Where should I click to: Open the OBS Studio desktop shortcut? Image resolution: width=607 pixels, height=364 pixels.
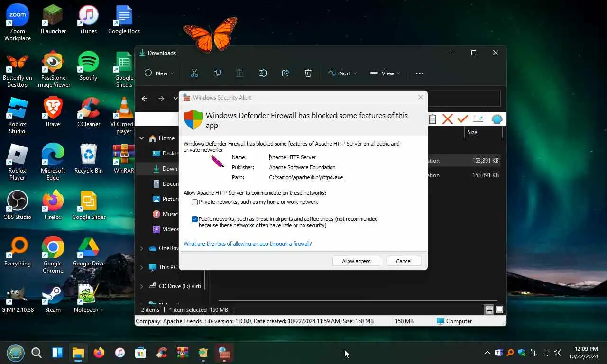[17, 205]
